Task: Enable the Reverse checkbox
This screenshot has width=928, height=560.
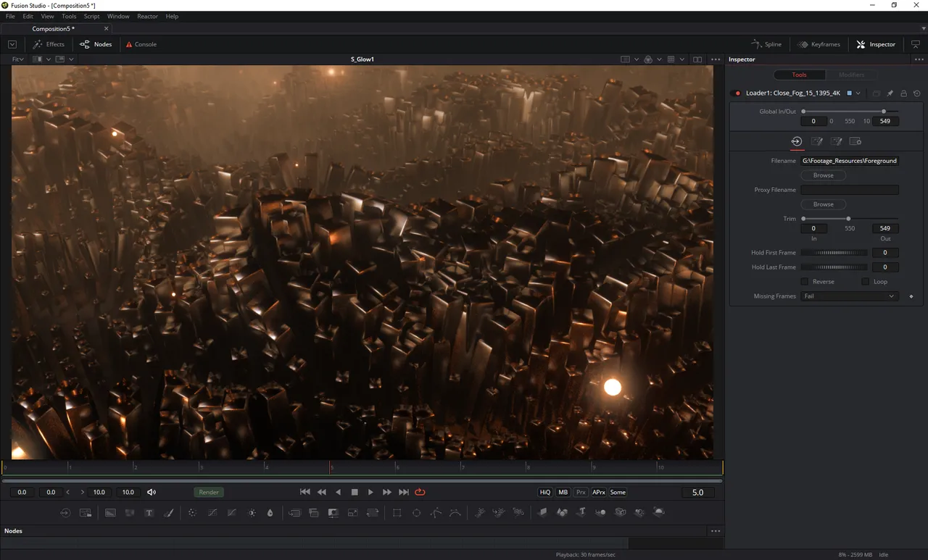Action: click(x=804, y=282)
